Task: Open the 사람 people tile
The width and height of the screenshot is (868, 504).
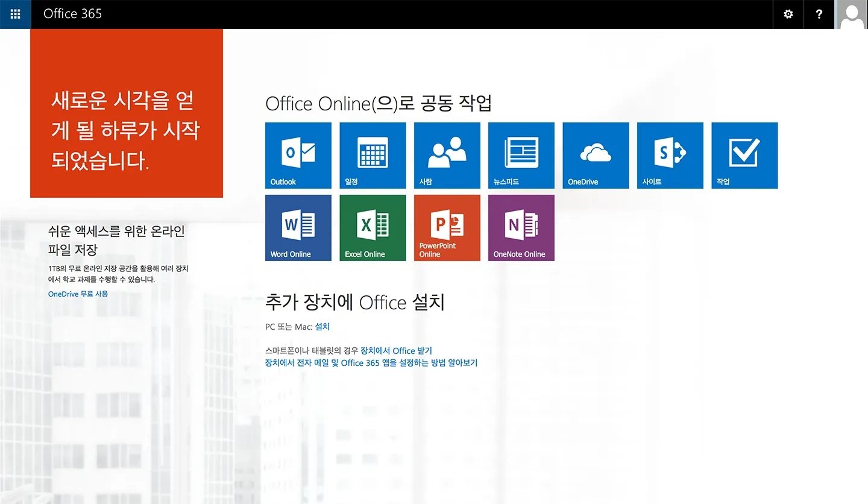Action: point(447,156)
